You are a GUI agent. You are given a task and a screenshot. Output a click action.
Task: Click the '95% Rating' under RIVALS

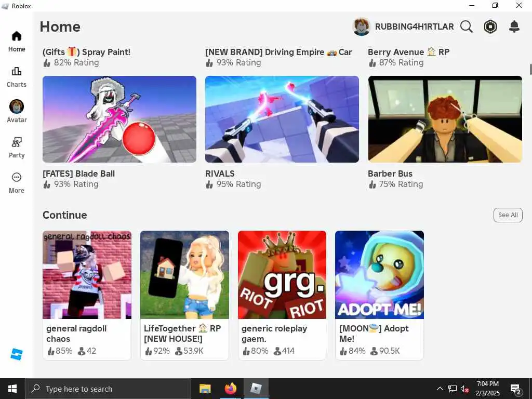point(238,184)
